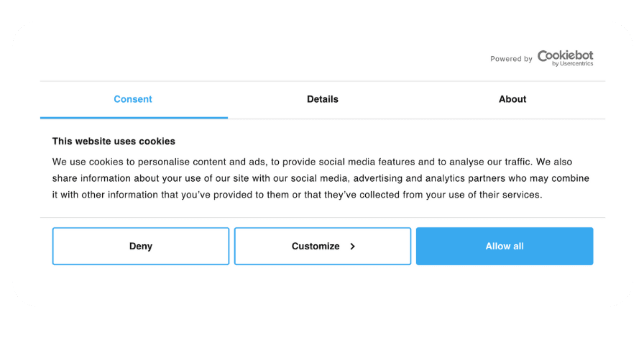Click the blue underline beneath Consent
This screenshot has width=644, height=337.
click(134, 118)
